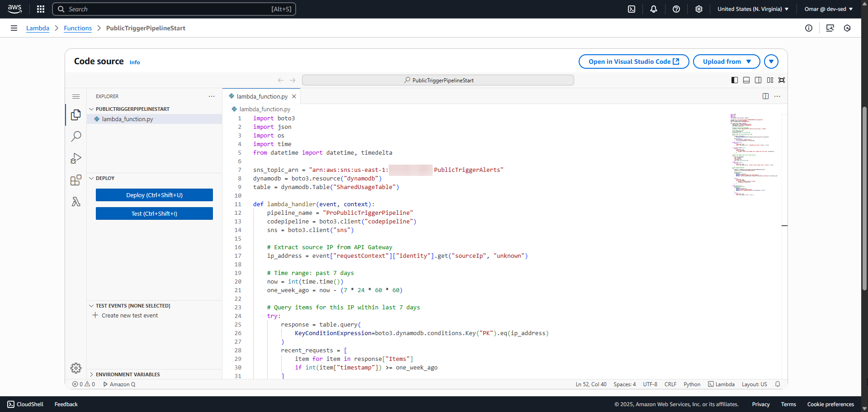The image size is (868, 412).
Task: Go to the AWS home logo
Action: click(14, 9)
